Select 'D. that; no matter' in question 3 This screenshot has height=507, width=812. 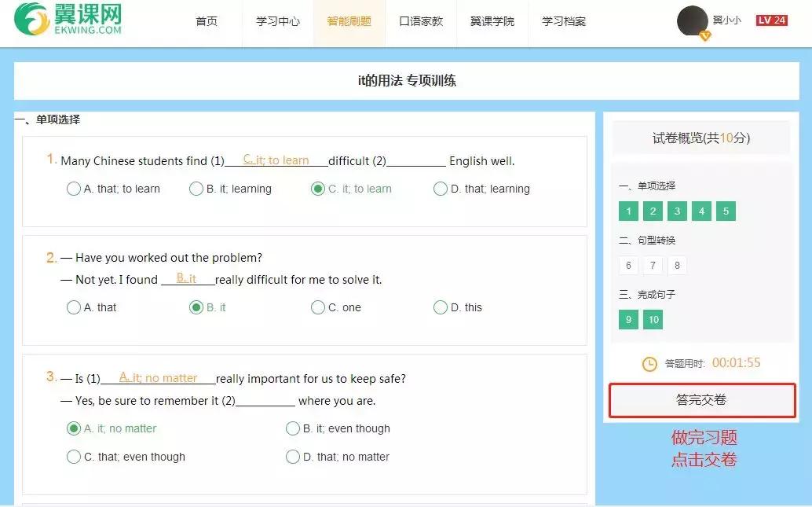(292, 457)
